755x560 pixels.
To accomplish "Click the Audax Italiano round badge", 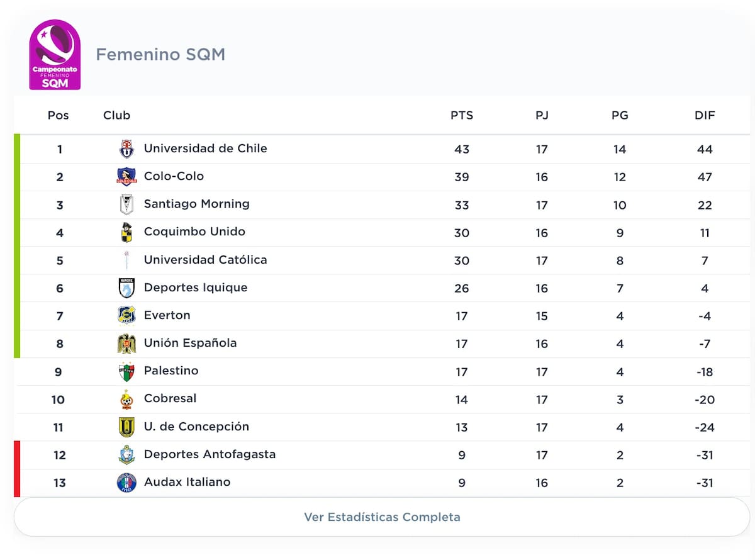I will [126, 483].
